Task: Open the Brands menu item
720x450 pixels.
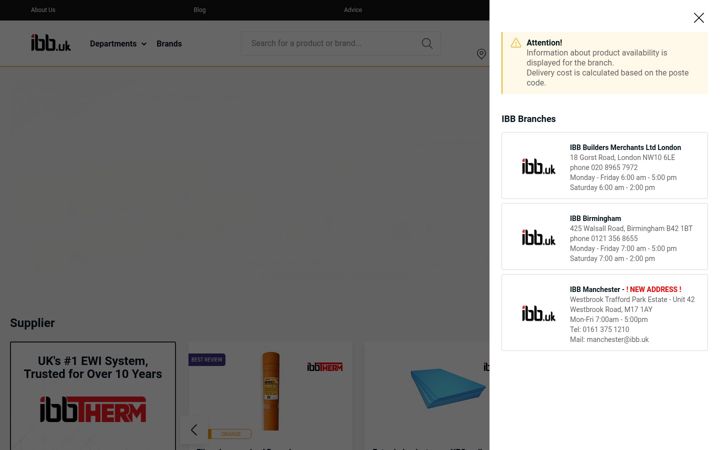Action: (x=169, y=44)
